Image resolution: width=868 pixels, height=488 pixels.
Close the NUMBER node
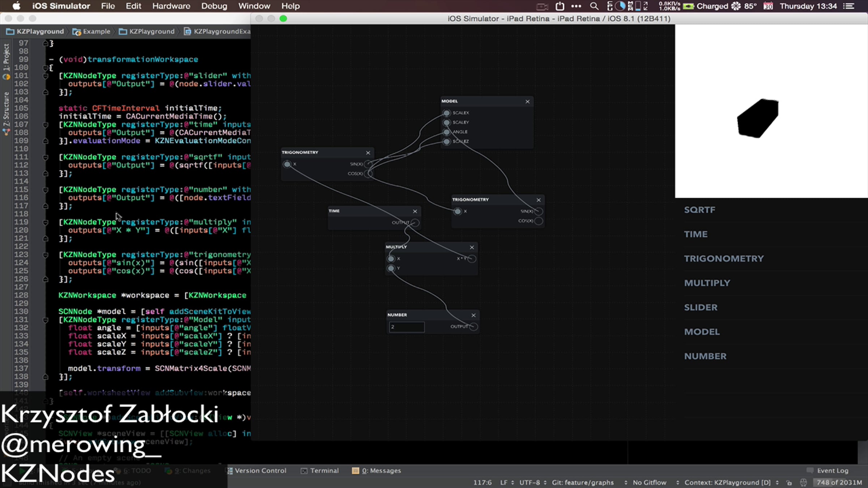(x=473, y=315)
